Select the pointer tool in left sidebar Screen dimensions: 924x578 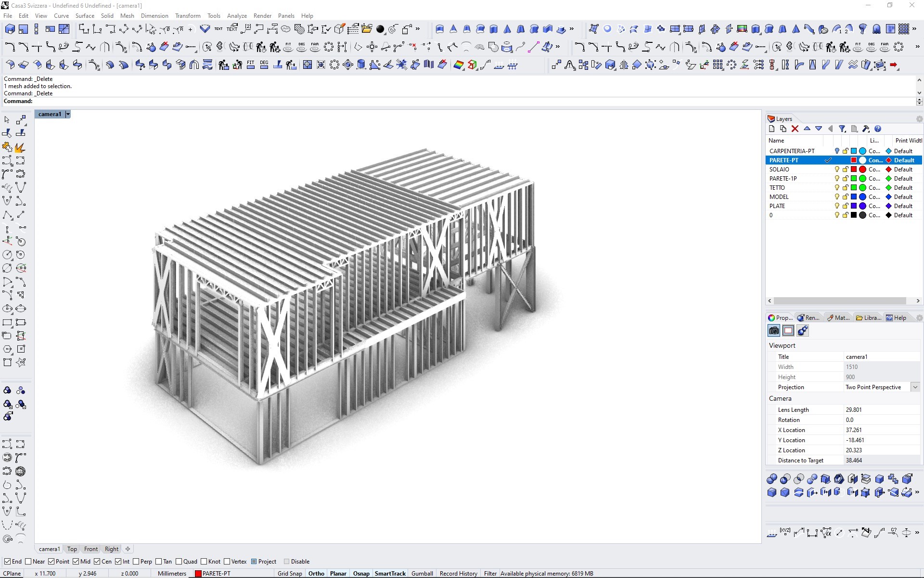click(x=7, y=119)
